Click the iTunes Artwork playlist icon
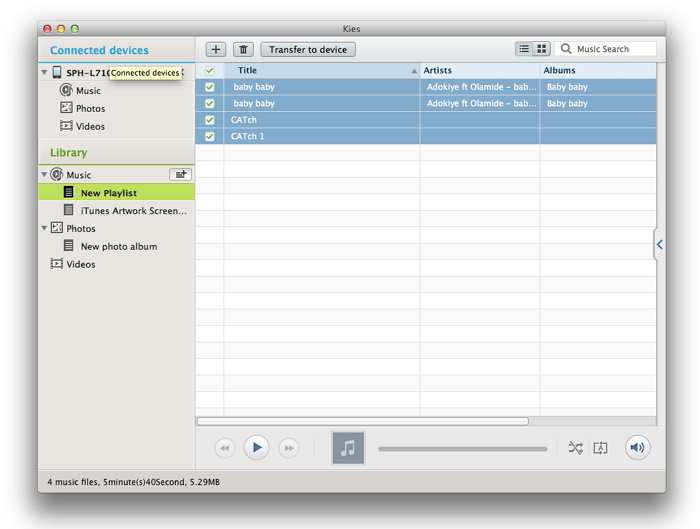The height and width of the screenshot is (529, 700). [68, 210]
